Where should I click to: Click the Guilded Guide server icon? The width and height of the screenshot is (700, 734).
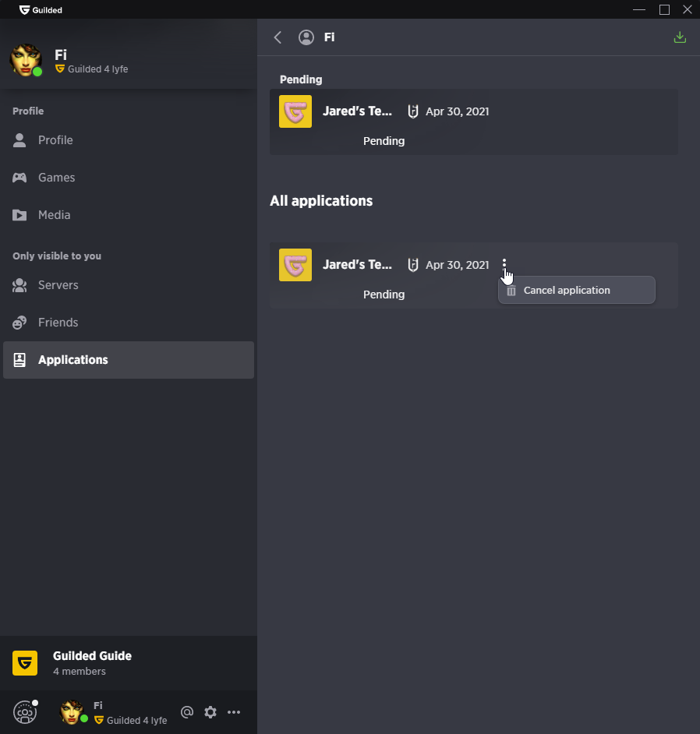pos(25,663)
